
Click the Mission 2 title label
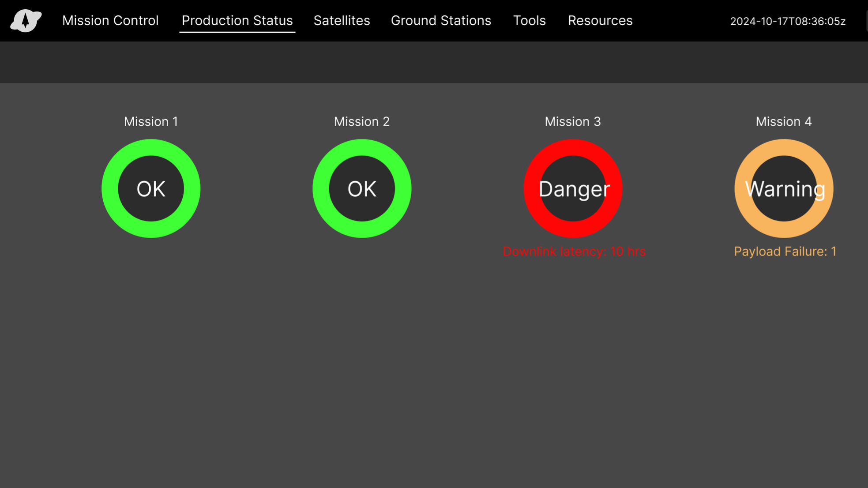coord(362,121)
